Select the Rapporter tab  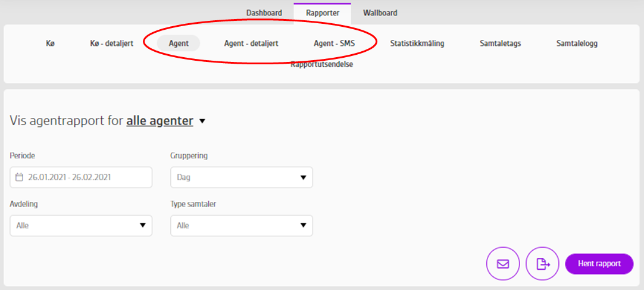323,13
